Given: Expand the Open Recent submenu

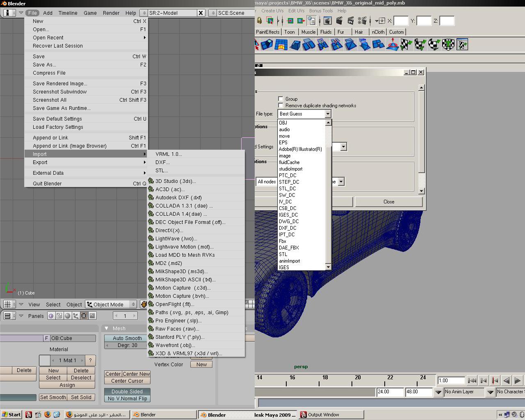Looking at the screenshot, I should (x=86, y=37).
